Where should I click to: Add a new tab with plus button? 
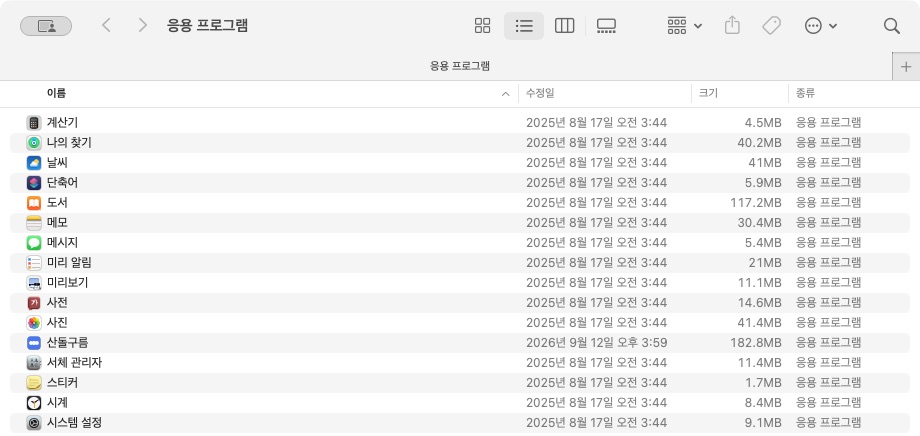906,66
